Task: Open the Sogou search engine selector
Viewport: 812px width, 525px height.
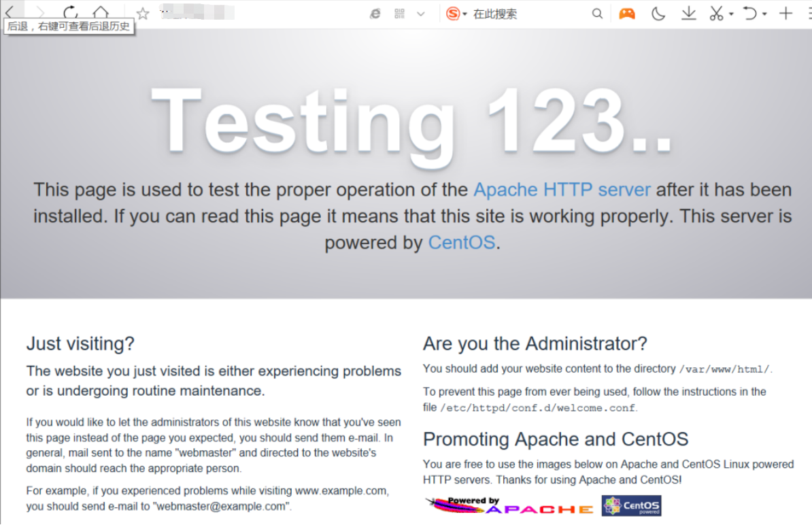Action: click(456, 14)
